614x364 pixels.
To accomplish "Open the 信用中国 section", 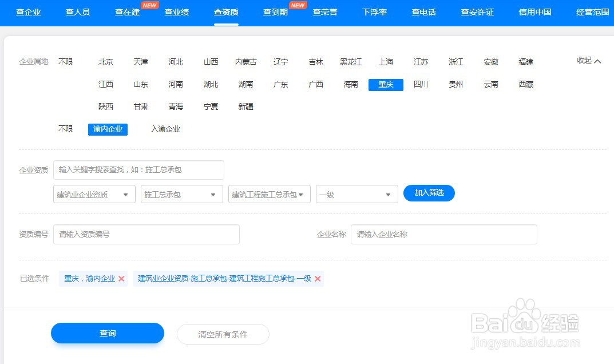I will (534, 11).
